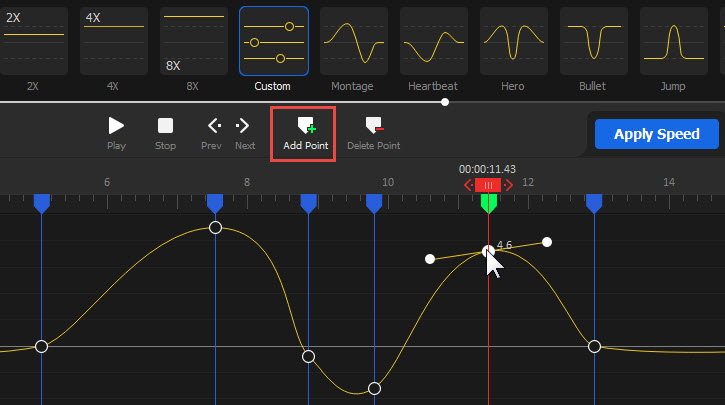This screenshot has width=725, height=405.
Task: Click the Apply Speed button
Action: (657, 134)
